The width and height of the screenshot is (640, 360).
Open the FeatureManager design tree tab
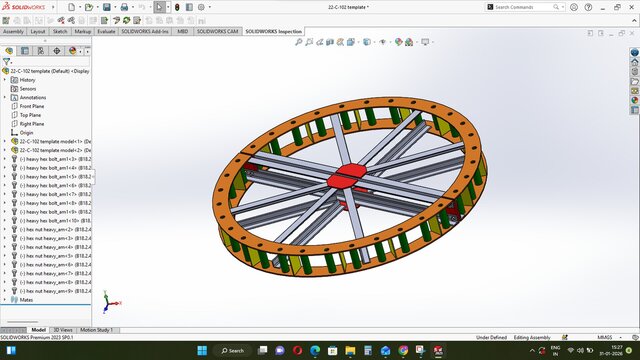pyautogui.click(x=9, y=51)
